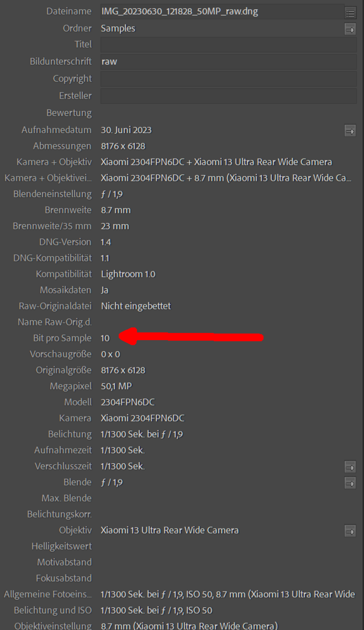Click the arrow button on the Objektiv row

pyautogui.click(x=350, y=531)
